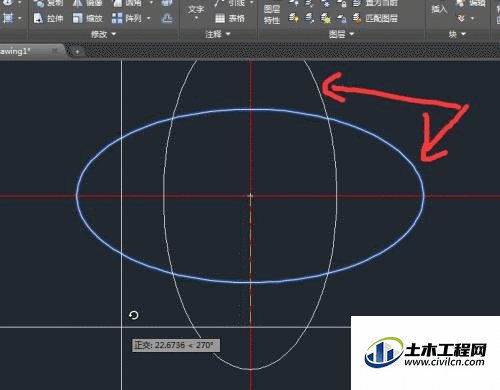Open Layer Properties (图层特性)

(x=272, y=15)
